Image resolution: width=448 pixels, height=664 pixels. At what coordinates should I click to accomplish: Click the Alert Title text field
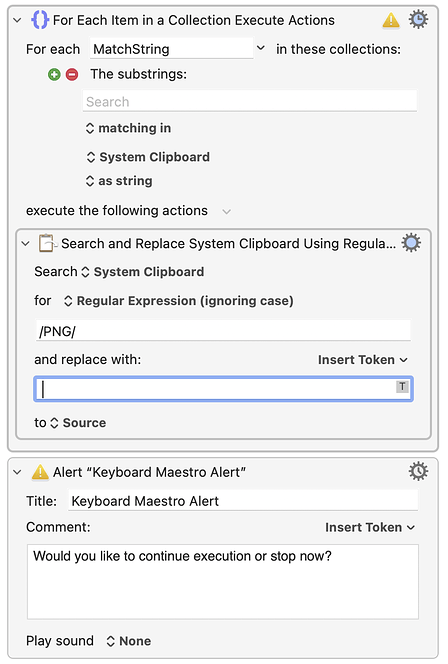tap(243, 501)
